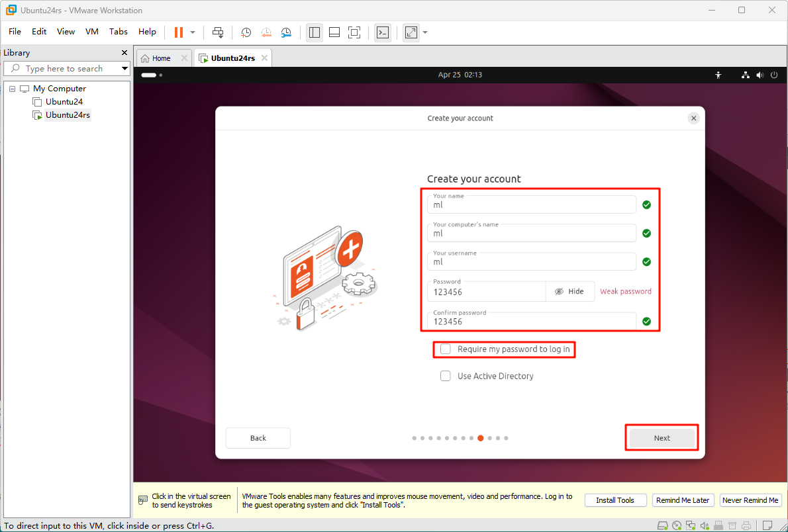The height and width of the screenshot is (532, 788).
Task: Click the printer status bar icon
Action: tap(747, 526)
